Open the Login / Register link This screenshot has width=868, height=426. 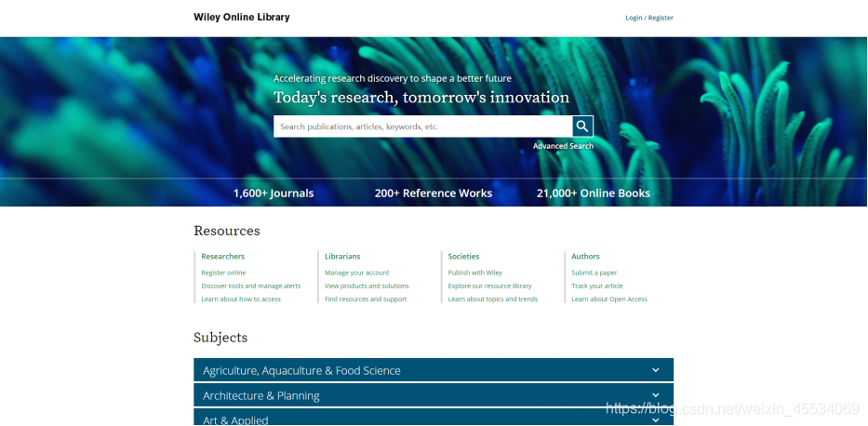(649, 18)
